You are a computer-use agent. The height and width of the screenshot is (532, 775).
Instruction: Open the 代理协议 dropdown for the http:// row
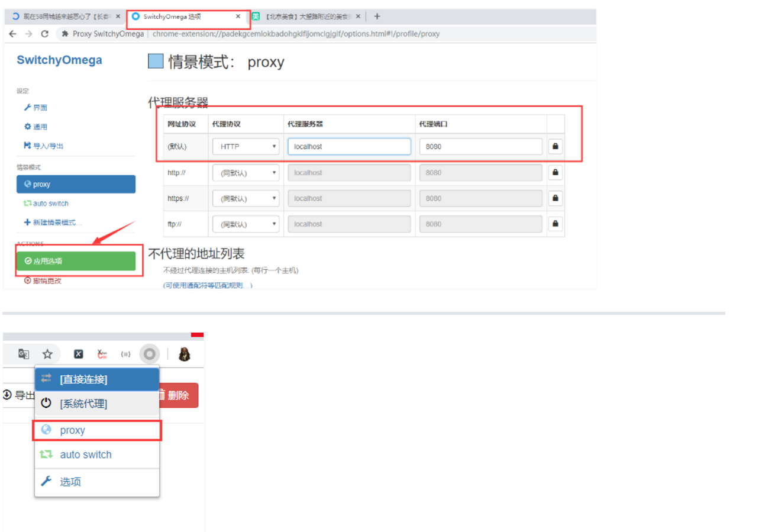[245, 172]
